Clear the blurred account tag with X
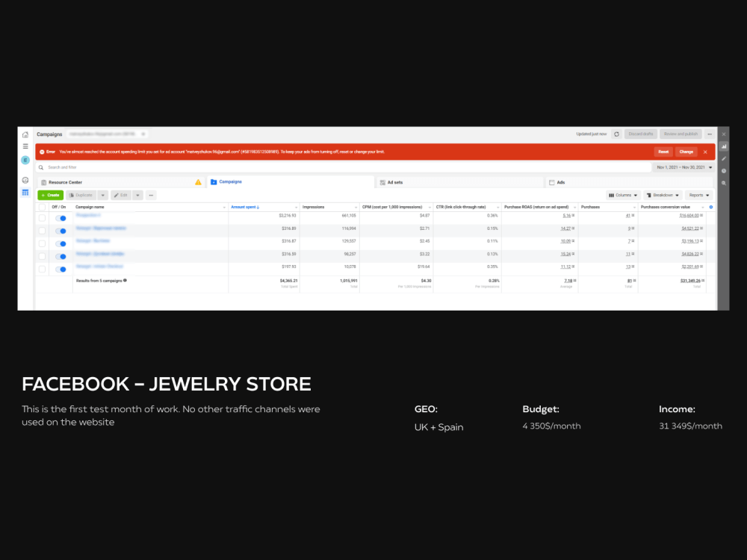This screenshot has width=747, height=560. [x=143, y=134]
